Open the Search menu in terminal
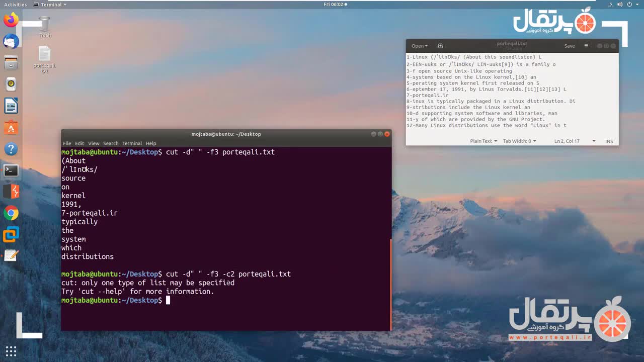 coord(111,143)
